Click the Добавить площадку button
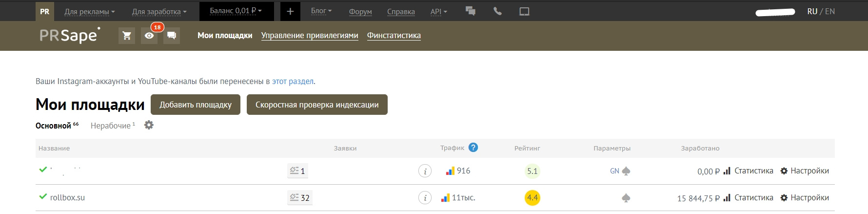This screenshot has width=868, height=214. click(x=196, y=105)
